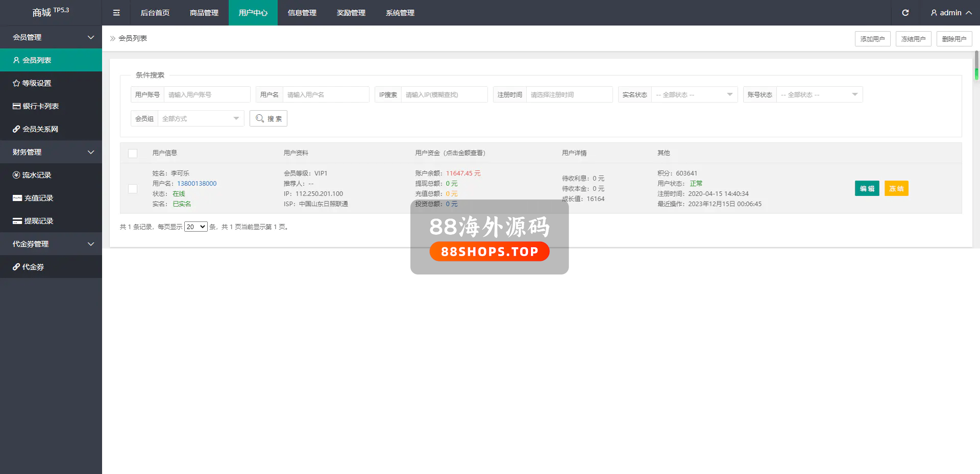Open 流水记录 yen icon entry

pos(36,175)
